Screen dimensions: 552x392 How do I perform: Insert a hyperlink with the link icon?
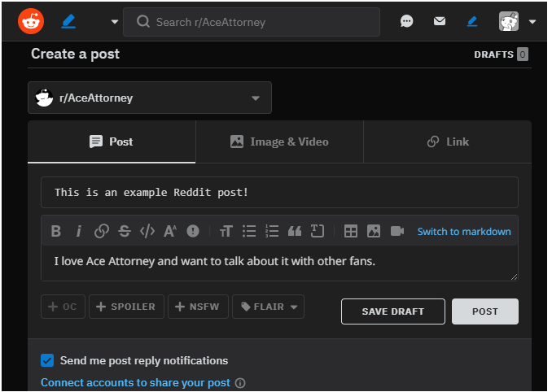(x=102, y=231)
